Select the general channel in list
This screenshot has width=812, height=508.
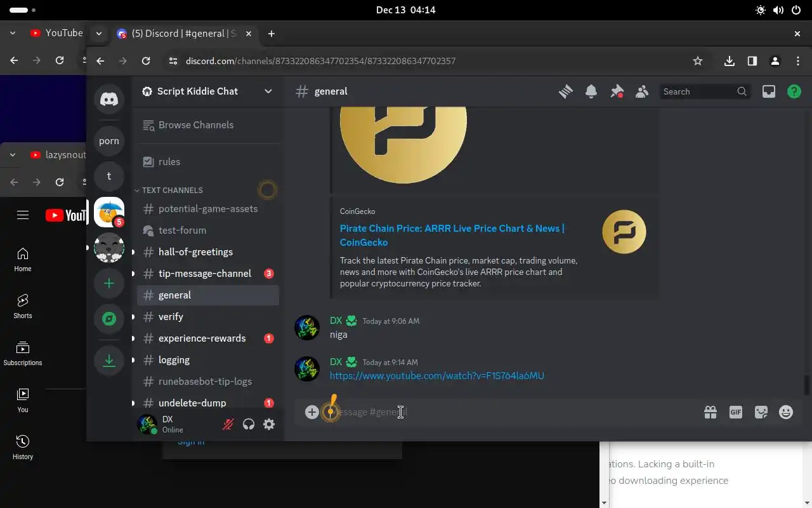(208, 295)
